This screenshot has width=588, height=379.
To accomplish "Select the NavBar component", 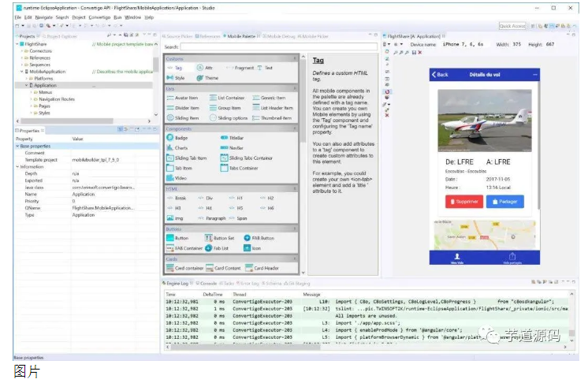I will [x=232, y=148].
